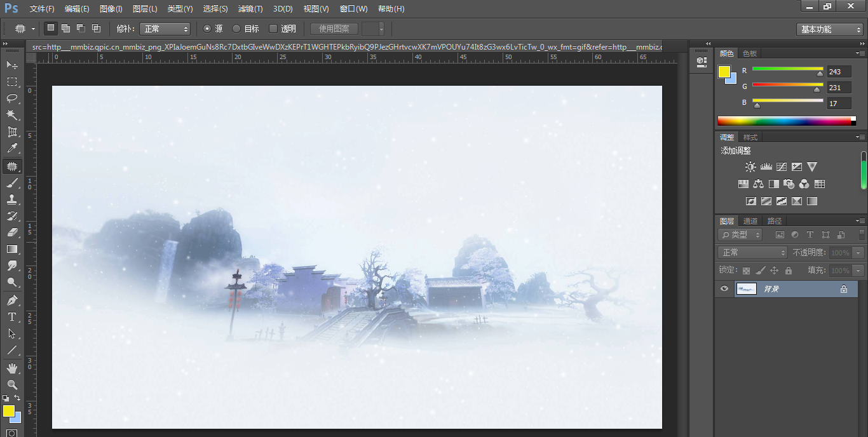The image size is (868, 437).
Task: Select the Magic Wand tool
Action: [12, 115]
